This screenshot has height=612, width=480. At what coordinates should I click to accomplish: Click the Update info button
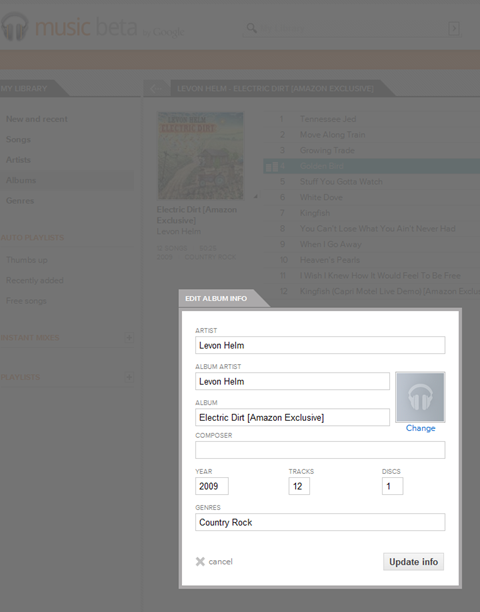click(x=413, y=562)
